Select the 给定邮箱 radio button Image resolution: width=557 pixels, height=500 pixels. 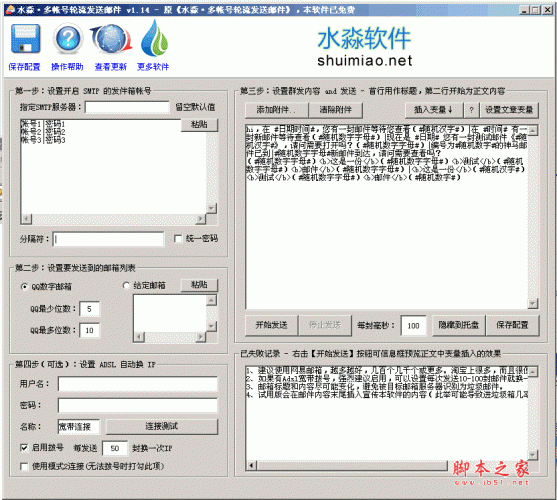click(126, 285)
